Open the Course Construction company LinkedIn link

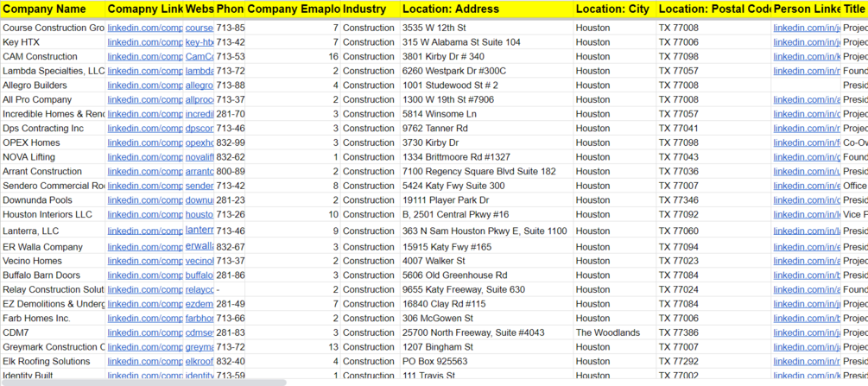coord(144,28)
